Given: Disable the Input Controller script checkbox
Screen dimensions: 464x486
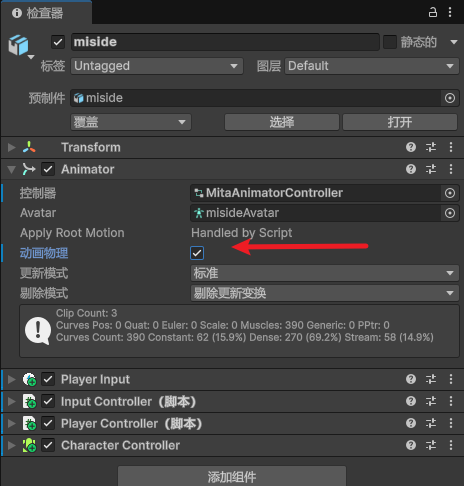Looking at the screenshot, I should pyautogui.click(x=48, y=401).
